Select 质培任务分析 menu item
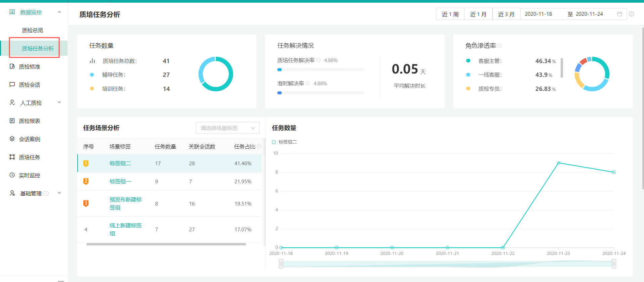Screen dimensions: 644x282 38,48
